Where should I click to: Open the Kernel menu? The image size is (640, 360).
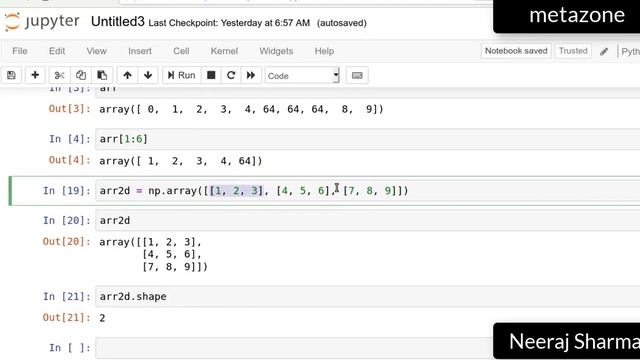(224, 51)
